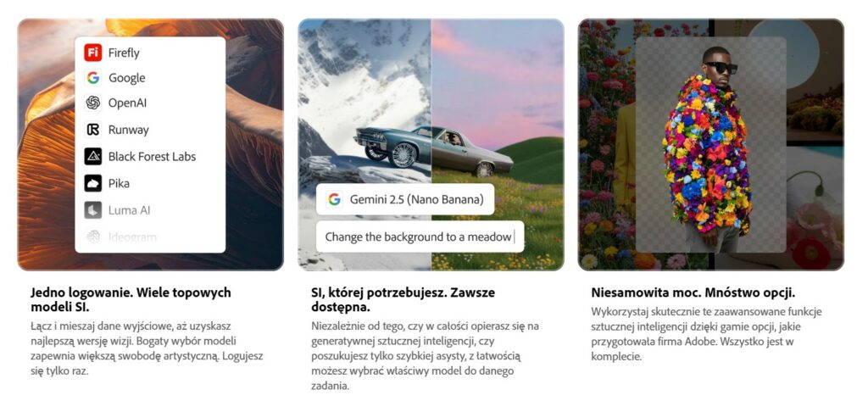Click heading 'Jedno logowanie. Wiele topowych modeli SI.'
Viewport: 868px width, 401px height.
(x=131, y=299)
